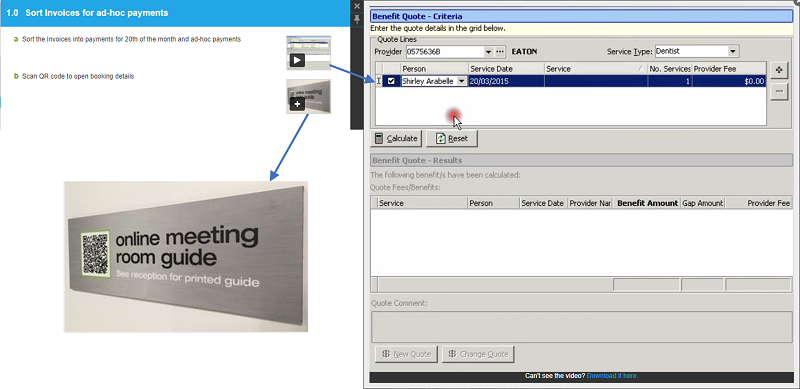Click the Person header in results grid

[x=493, y=203]
